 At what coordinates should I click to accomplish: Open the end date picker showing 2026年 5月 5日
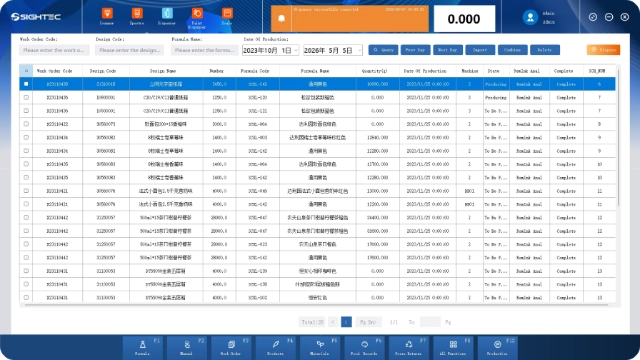tap(333, 50)
